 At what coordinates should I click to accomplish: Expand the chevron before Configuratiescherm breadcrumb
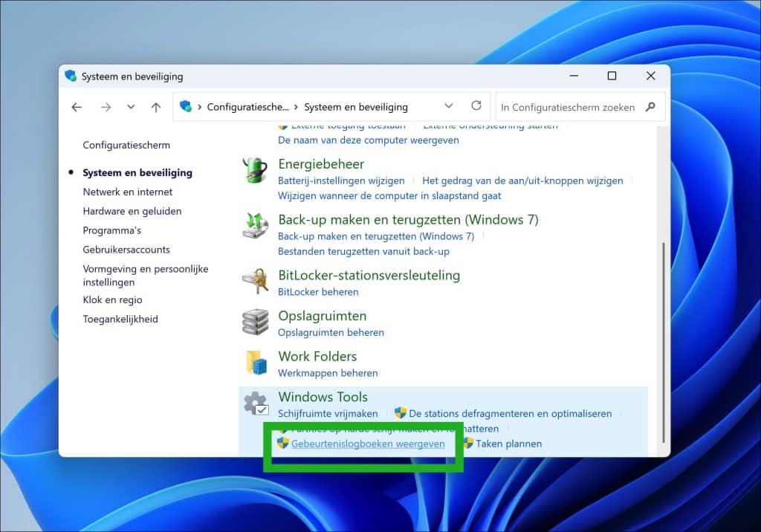tap(199, 107)
